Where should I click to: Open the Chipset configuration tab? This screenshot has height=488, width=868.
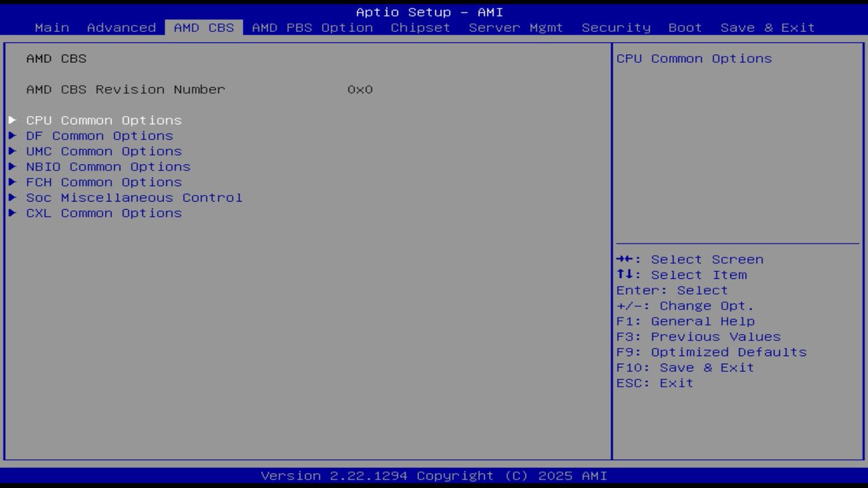(x=420, y=27)
